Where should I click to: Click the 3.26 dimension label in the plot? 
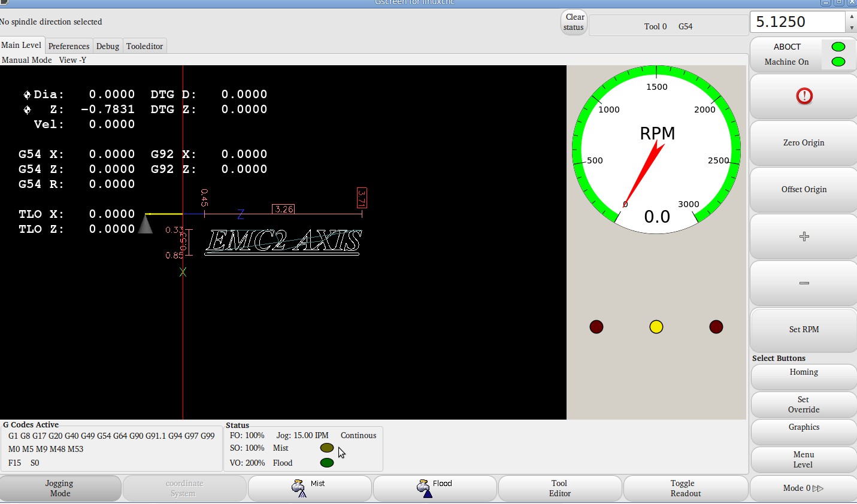pyautogui.click(x=284, y=209)
